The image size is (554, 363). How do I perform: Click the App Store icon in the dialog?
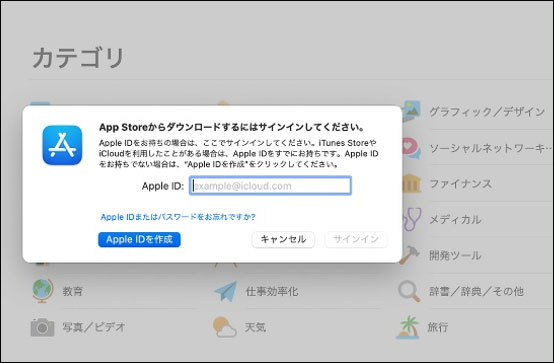pyautogui.click(x=62, y=145)
